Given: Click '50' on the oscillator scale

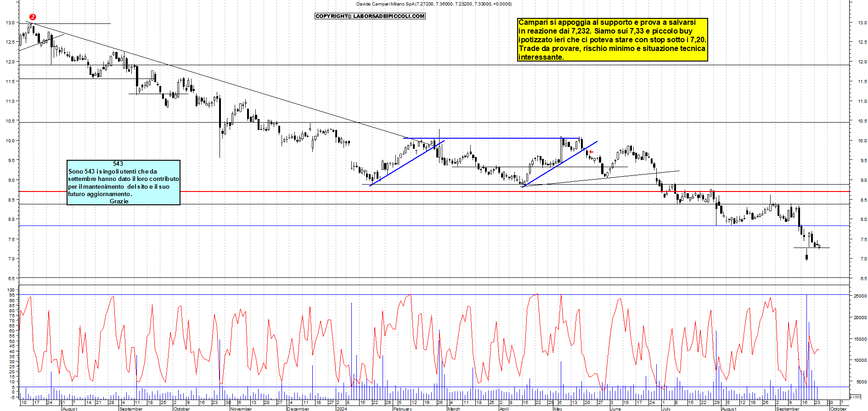Looking at the screenshot, I should click(12, 341).
